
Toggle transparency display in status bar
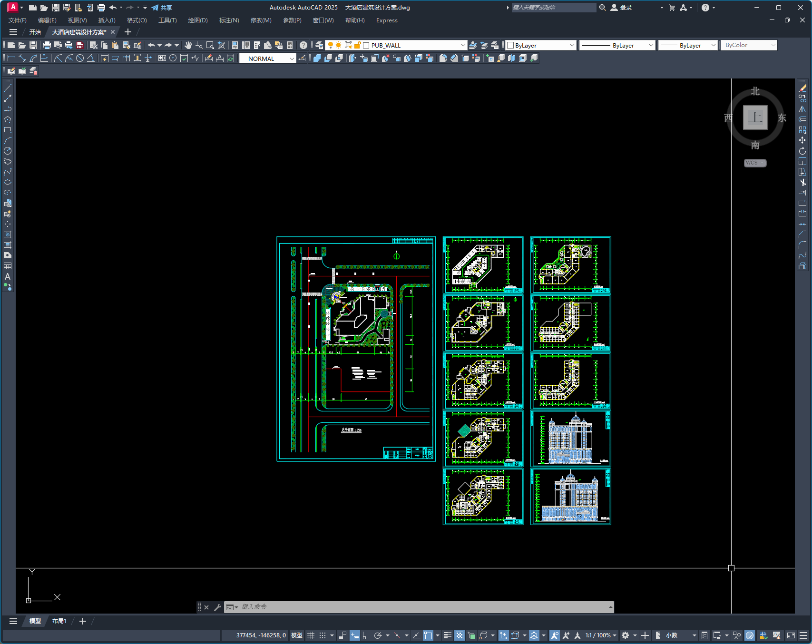[x=460, y=635]
